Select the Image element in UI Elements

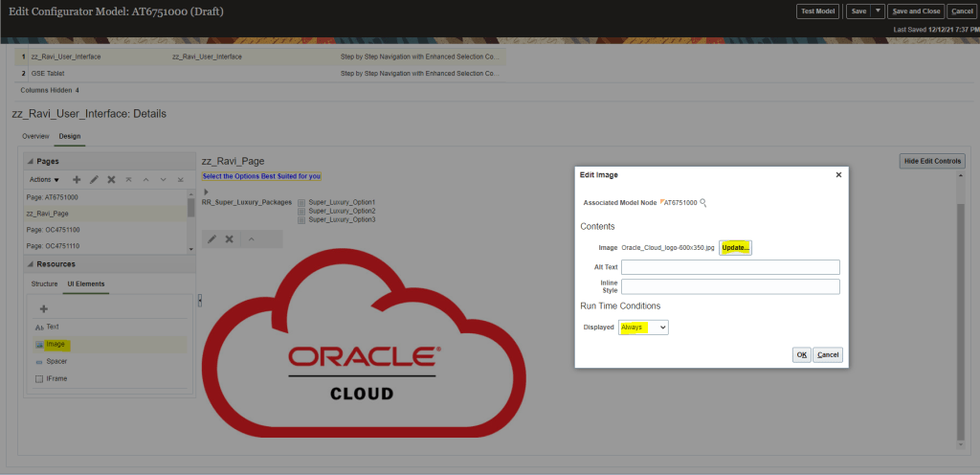56,344
